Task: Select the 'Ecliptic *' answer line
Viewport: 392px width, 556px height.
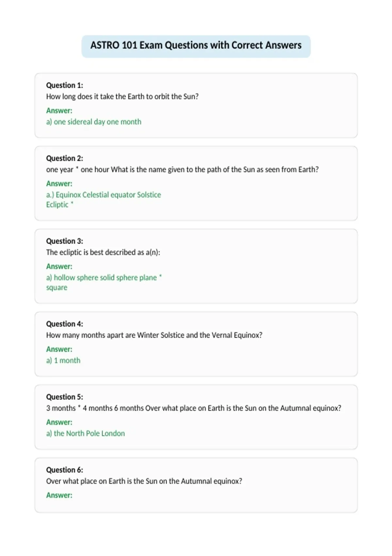Action: 60,205
